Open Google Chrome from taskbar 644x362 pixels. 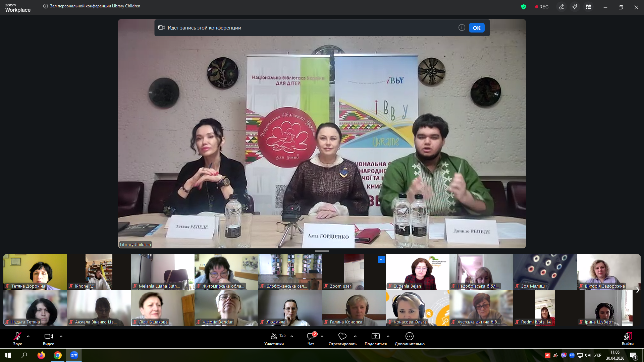tap(58, 355)
